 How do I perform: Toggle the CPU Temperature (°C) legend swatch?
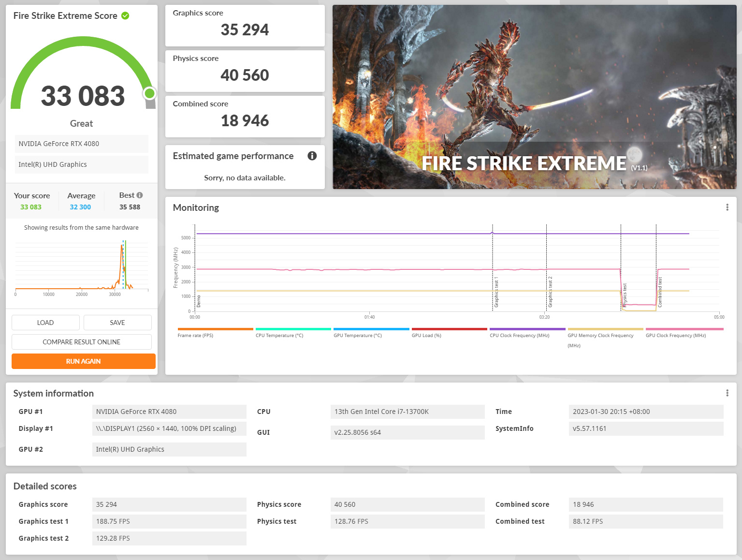tap(293, 329)
